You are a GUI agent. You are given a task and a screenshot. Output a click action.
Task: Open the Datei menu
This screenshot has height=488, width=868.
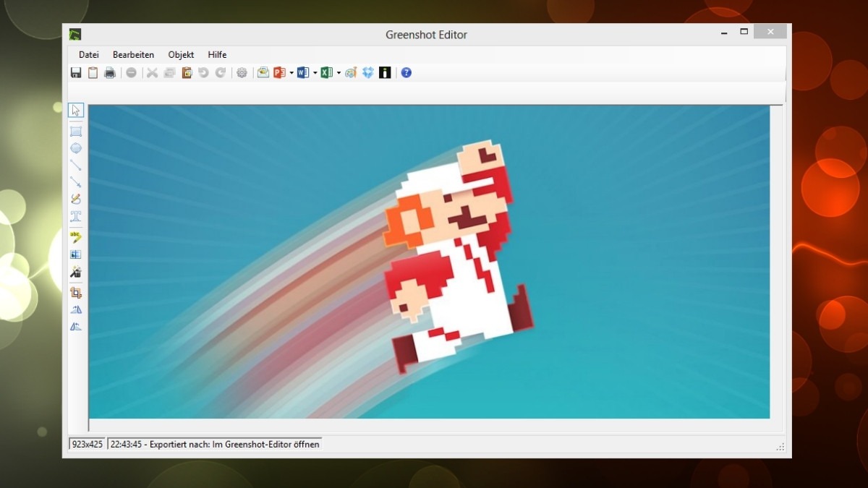[89, 54]
